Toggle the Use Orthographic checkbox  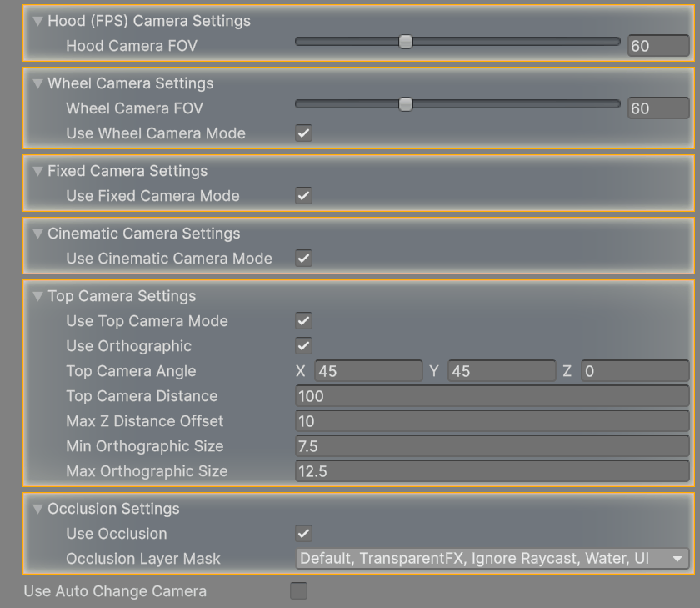coord(303,346)
